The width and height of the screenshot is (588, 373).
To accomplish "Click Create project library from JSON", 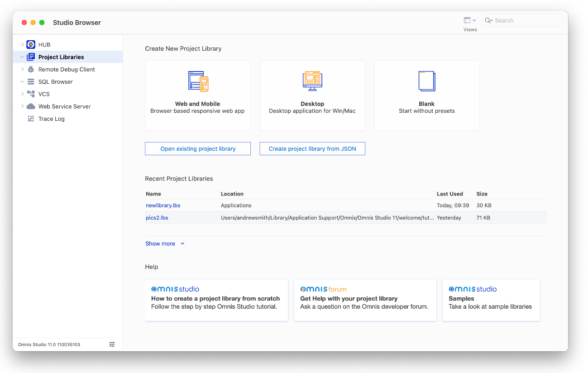I will (312, 148).
